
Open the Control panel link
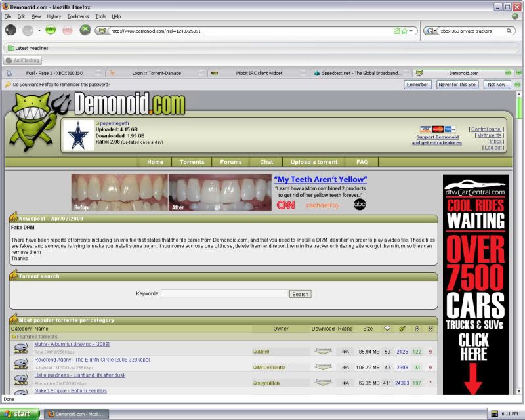click(486, 129)
